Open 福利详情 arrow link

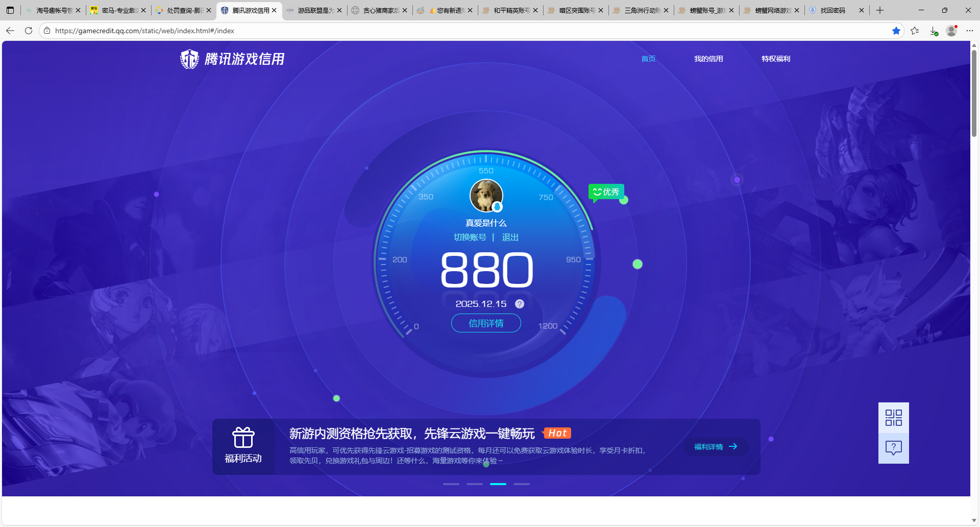click(x=716, y=447)
